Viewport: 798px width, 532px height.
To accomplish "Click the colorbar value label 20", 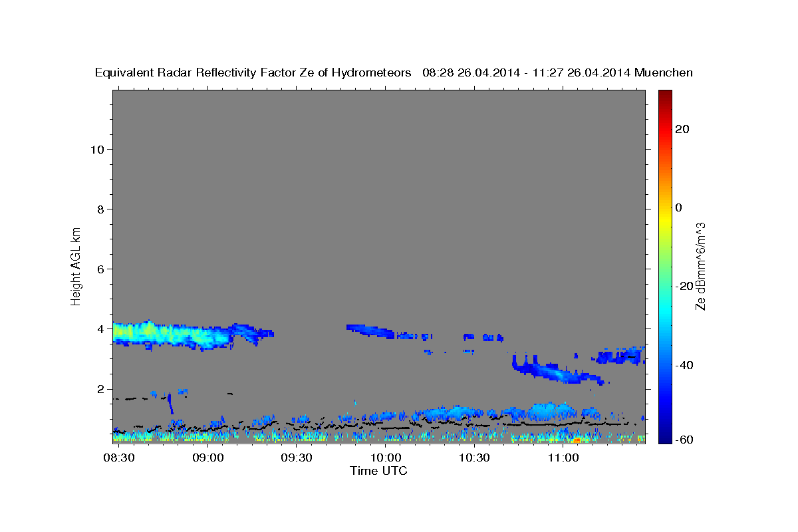I will tap(682, 129).
